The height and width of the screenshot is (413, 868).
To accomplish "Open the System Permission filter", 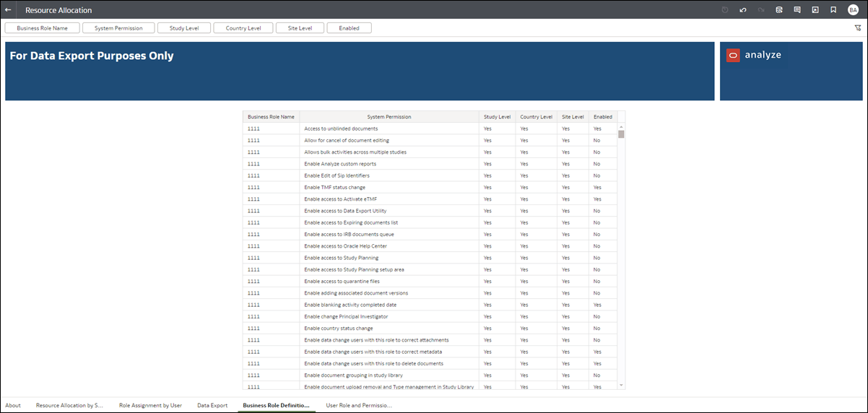I will [x=118, y=28].
